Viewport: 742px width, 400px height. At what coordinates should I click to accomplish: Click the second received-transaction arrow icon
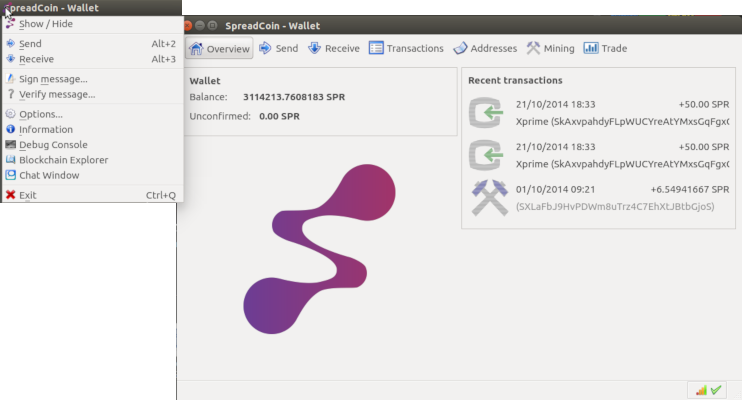tap(486, 155)
